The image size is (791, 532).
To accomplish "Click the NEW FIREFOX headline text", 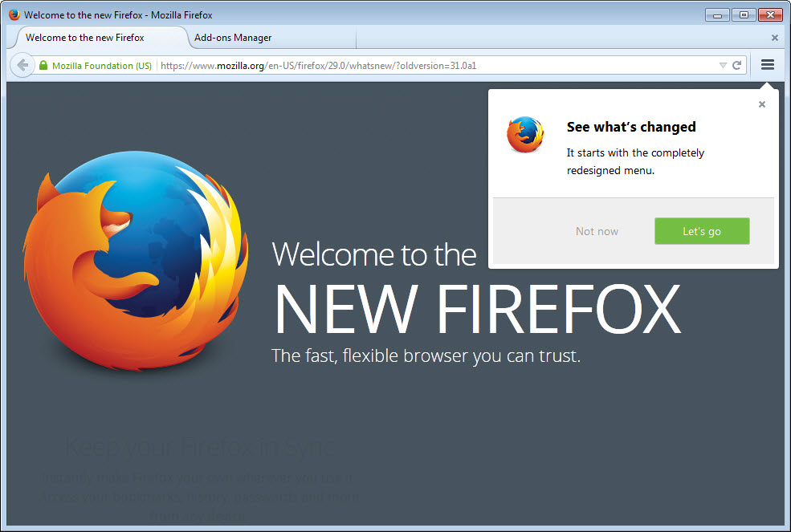I will click(x=477, y=309).
